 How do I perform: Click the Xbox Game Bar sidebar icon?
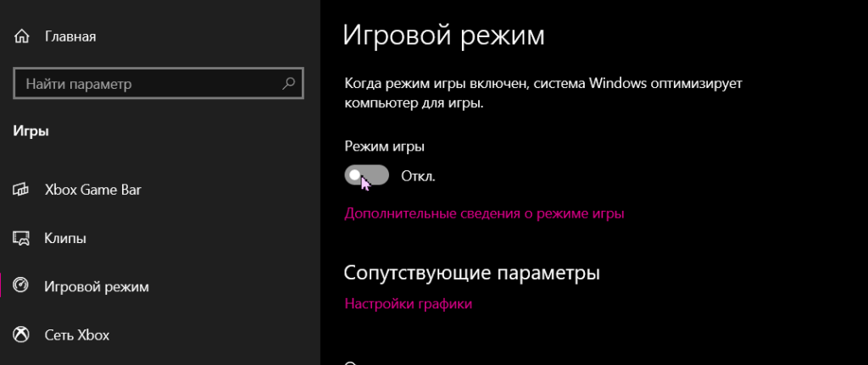[23, 190]
